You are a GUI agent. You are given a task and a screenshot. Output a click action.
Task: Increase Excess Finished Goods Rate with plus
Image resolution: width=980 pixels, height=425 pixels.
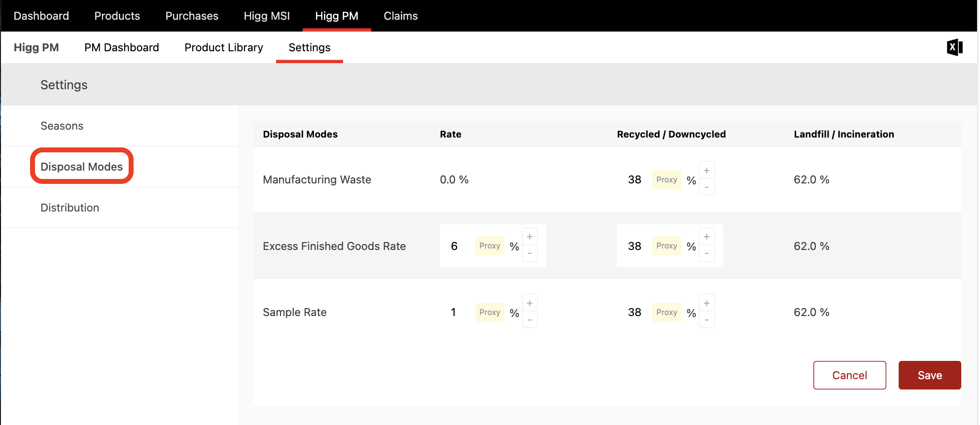(x=529, y=237)
